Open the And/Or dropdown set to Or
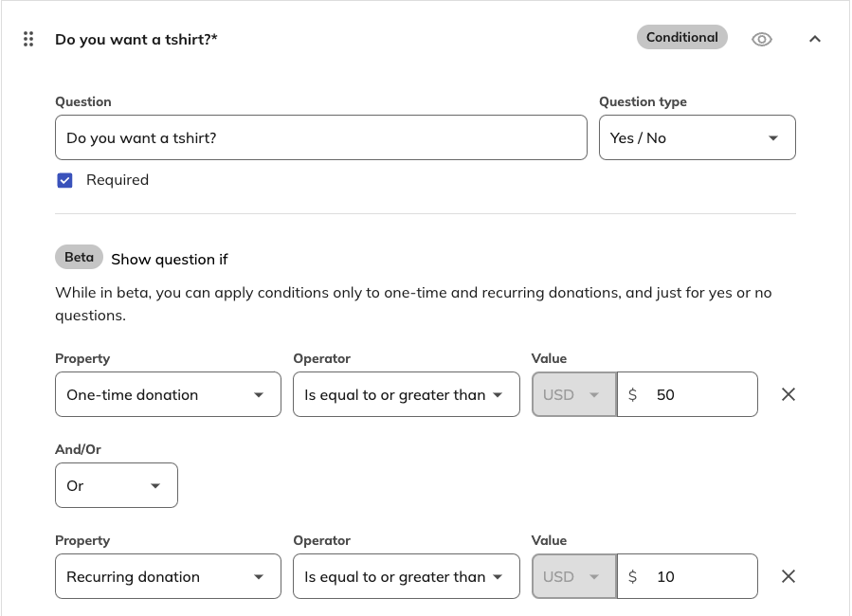This screenshot has width=852, height=616. pos(117,485)
